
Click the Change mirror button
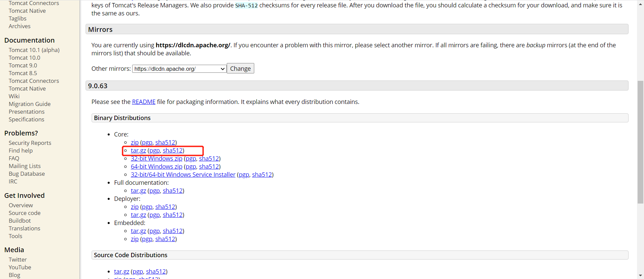[x=240, y=68]
